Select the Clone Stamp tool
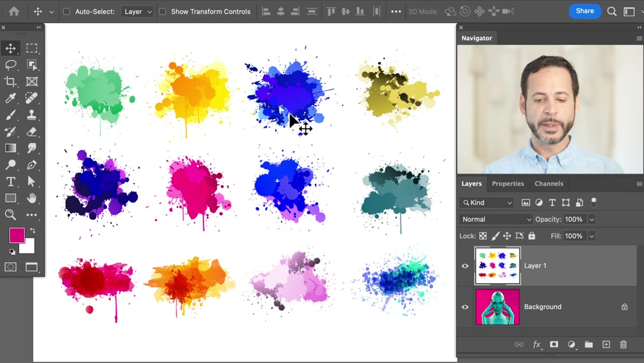 [x=32, y=115]
